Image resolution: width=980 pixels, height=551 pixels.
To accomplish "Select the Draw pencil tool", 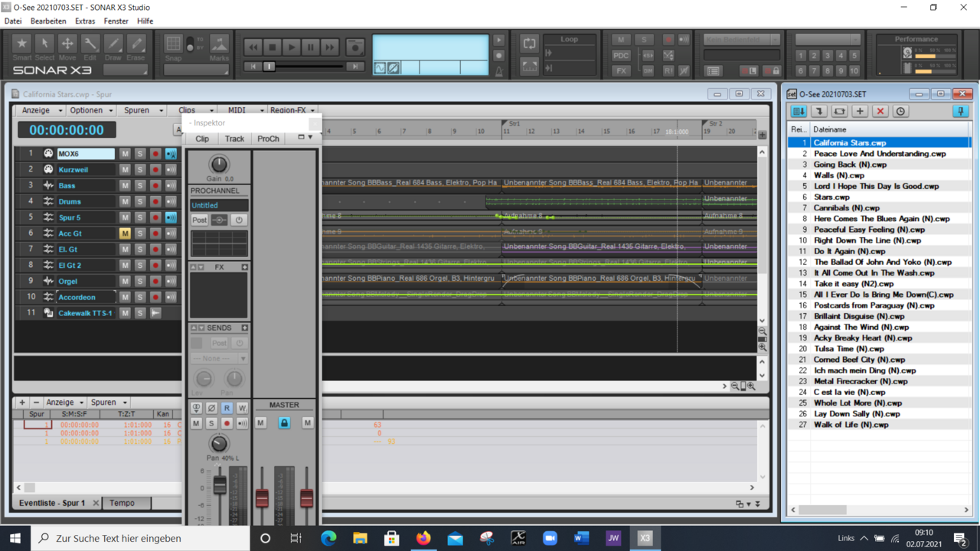I will (113, 46).
